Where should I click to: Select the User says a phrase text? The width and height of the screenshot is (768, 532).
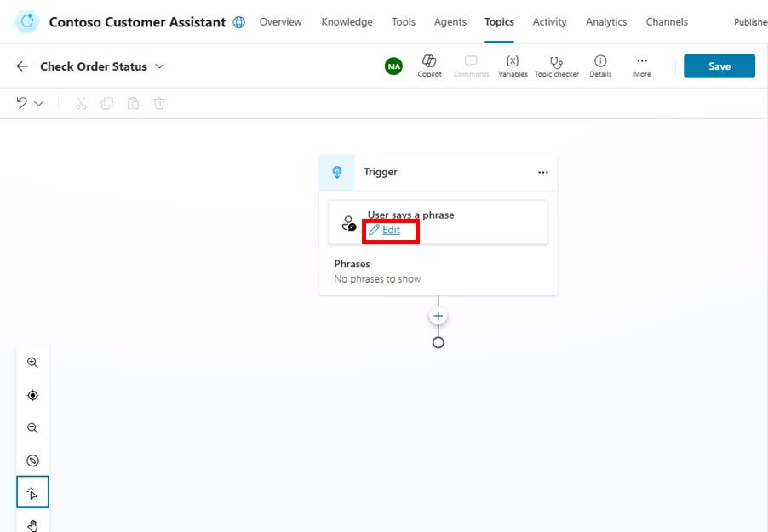tap(410, 215)
